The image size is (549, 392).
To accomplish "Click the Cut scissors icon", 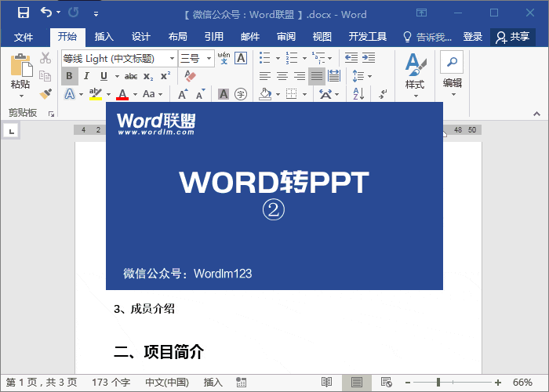I will point(45,58).
